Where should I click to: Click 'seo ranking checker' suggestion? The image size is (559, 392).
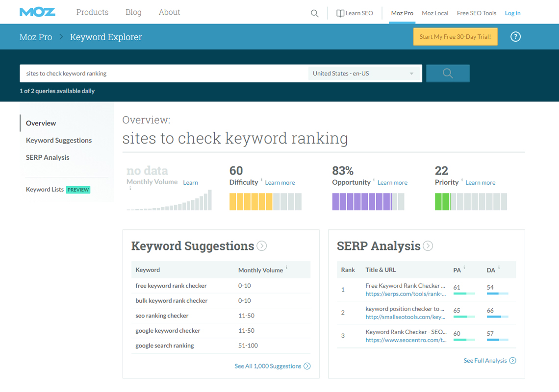162,316
